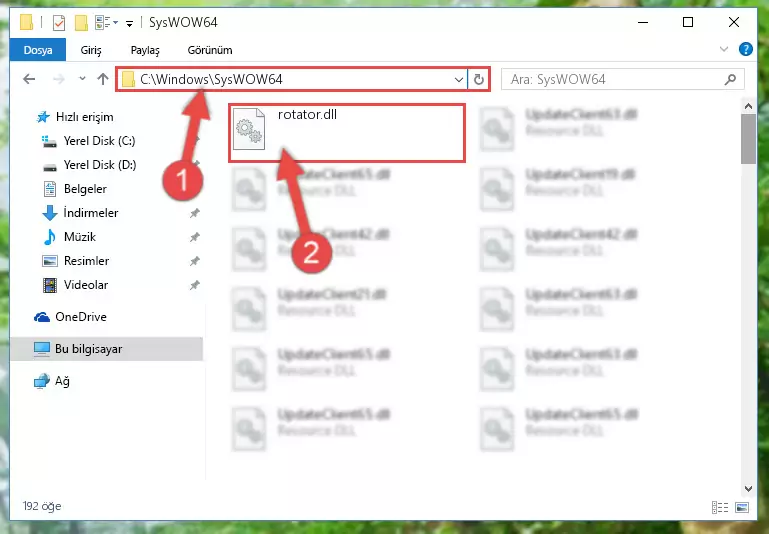769x534 pixels.
Task: Open Resimler folder in sidebar
Action: [x=86, y=261]
